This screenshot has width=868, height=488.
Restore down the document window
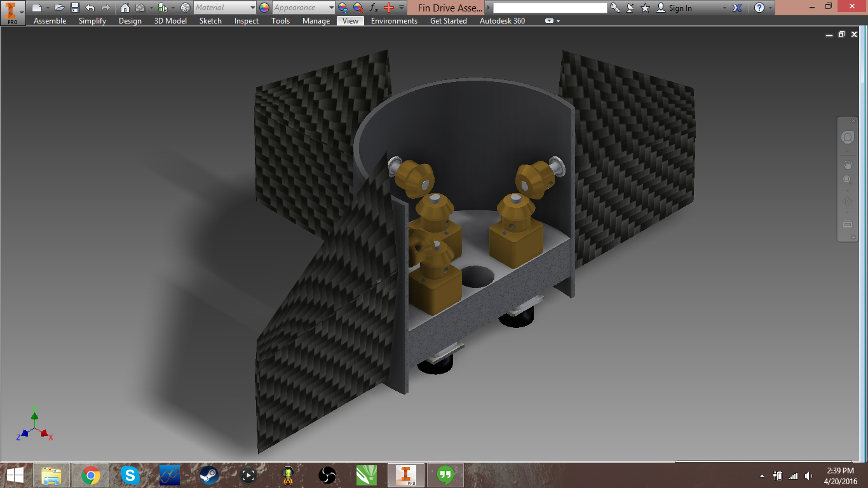click(841, 34)
